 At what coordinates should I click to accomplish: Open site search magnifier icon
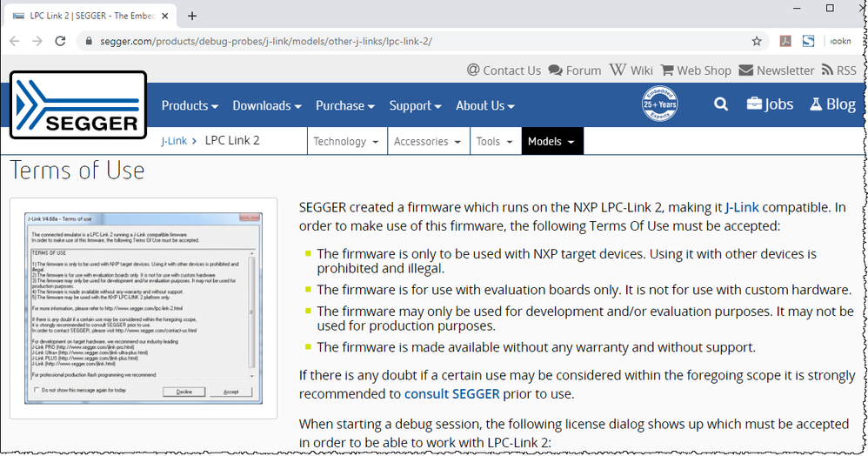click(x=721, y=104)
